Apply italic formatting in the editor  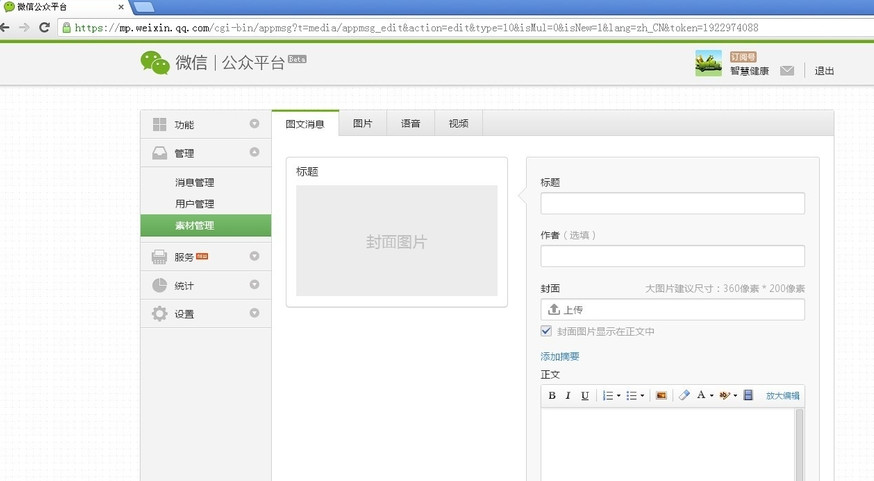coord(568,396)
